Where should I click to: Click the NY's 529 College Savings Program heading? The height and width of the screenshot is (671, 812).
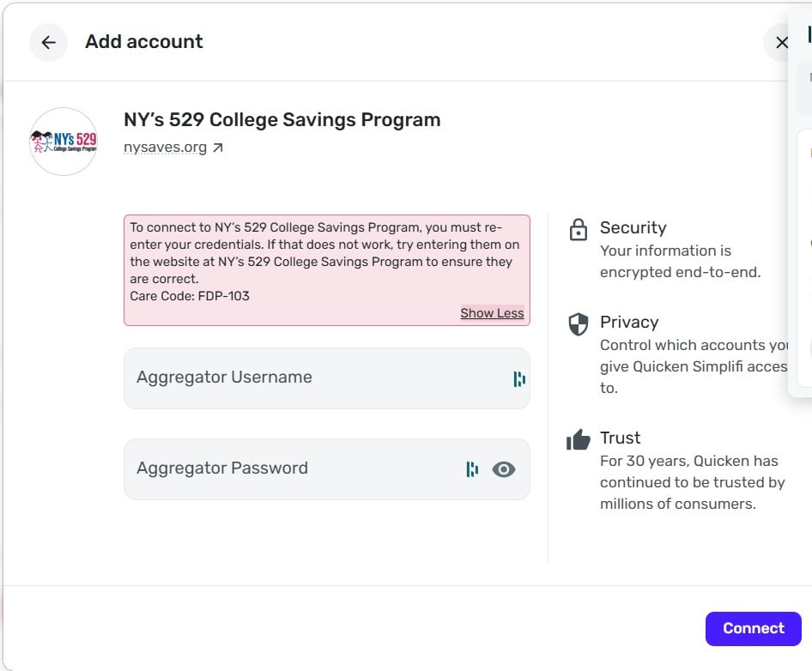pyautogui.click(x=282, y=120)
